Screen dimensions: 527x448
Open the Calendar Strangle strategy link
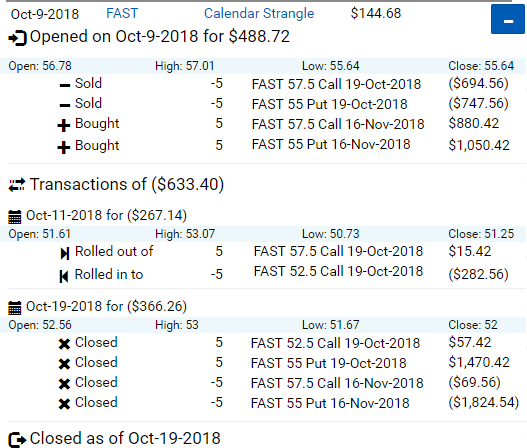pos(259,13)
